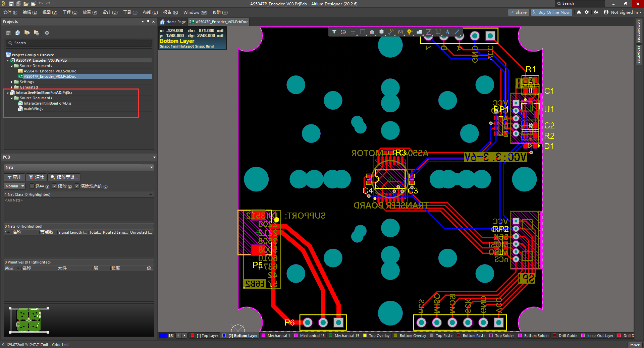This screenshot has height=348, width=644.
Task: Select the Place Line tool icon
Action: tap(457, 32)
